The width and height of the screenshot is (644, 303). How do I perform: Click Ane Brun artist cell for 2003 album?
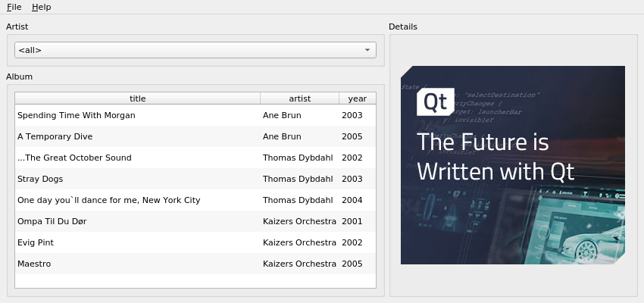[282, 115]
